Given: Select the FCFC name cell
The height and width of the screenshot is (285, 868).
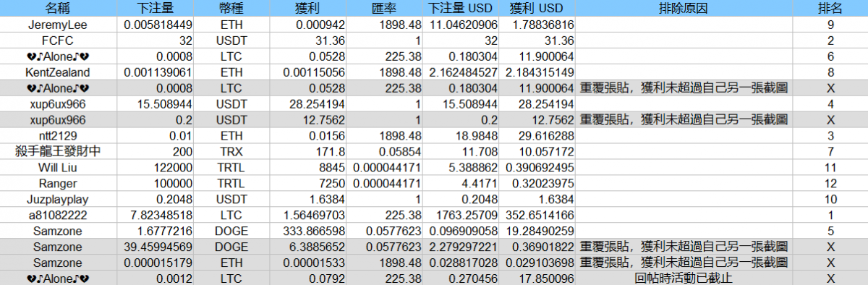Looking at the screenshot, I should click(x=58, y=41).
